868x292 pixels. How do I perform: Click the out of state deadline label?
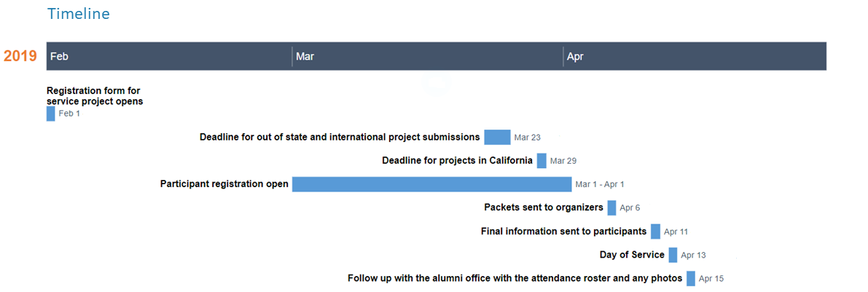pyautogui.click(x=340, y=137)
